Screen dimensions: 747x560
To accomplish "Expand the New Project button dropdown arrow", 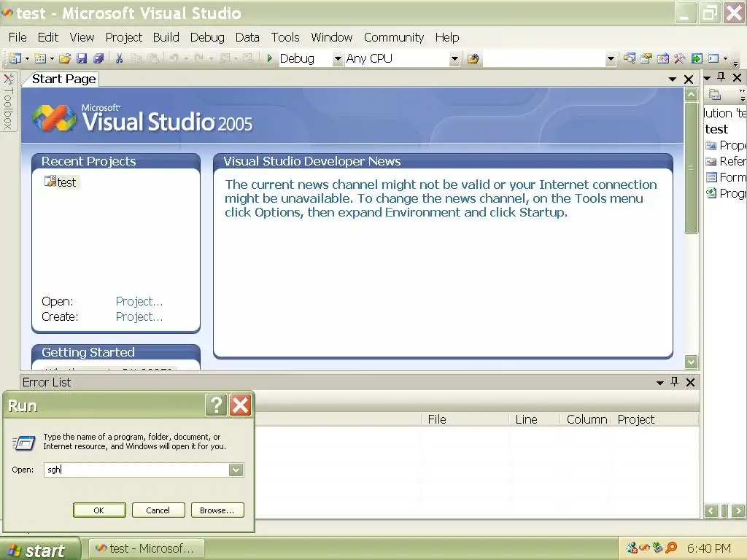I will point(27,58).
